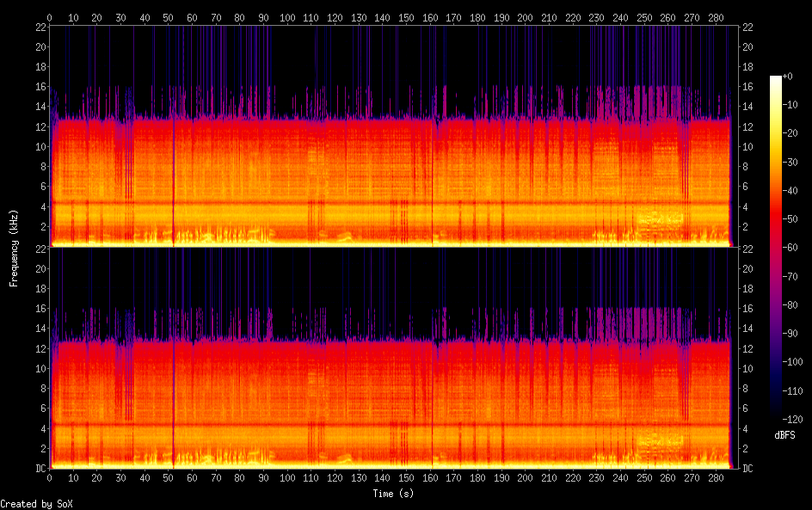Viewport: 812px width, 510px height.
Task: Click the 'Frequency (kHz)' axis title
Action: pos(14,249)
